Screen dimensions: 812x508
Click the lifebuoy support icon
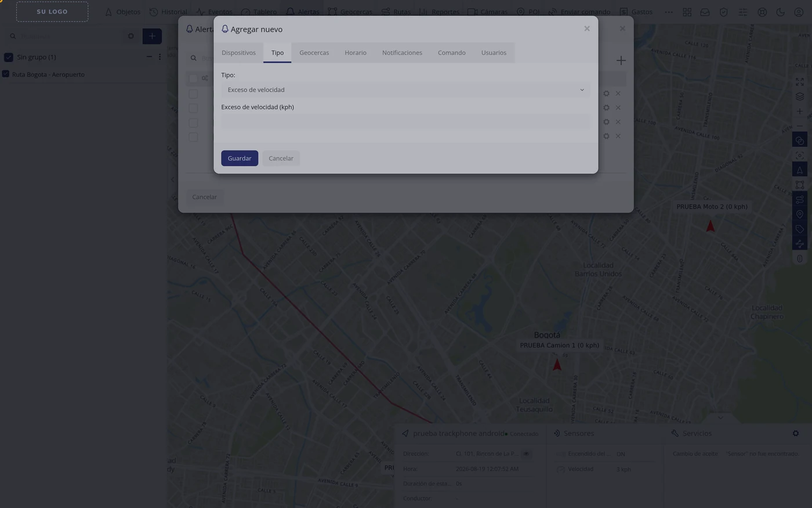pyautogui.click(x=762, y=12)
